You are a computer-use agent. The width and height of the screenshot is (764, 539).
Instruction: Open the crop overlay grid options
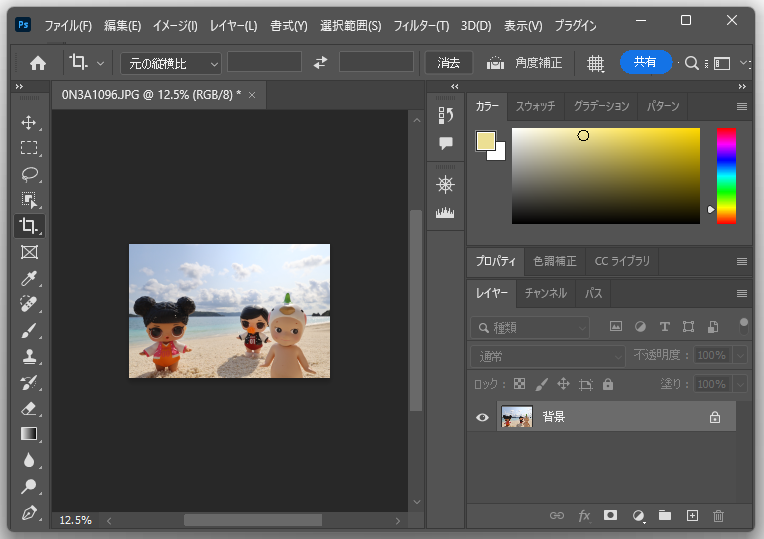[x=595, y=63]
